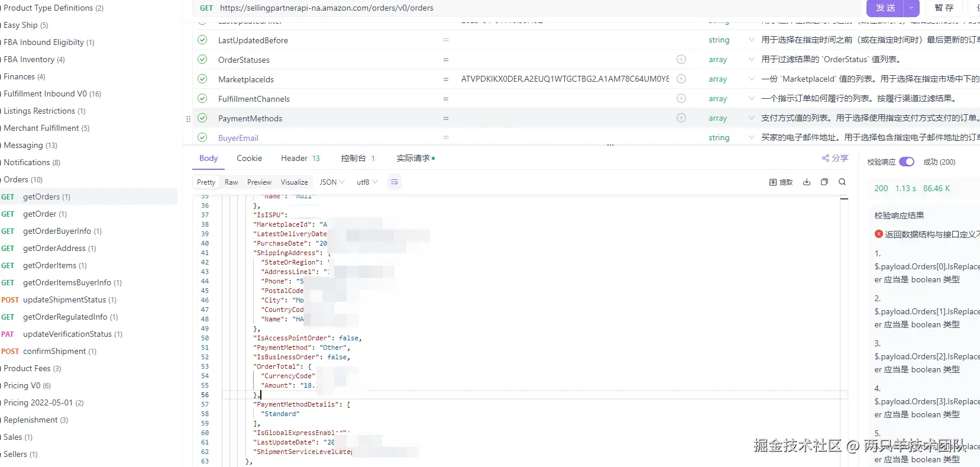The image size is (980, 467).
Task: Click the MarketplaceIds value field
Action: pos(565,79)
